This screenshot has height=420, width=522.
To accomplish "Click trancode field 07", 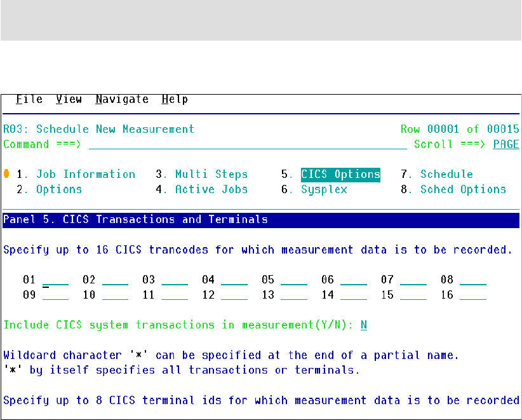I will [x=413, y=280].
